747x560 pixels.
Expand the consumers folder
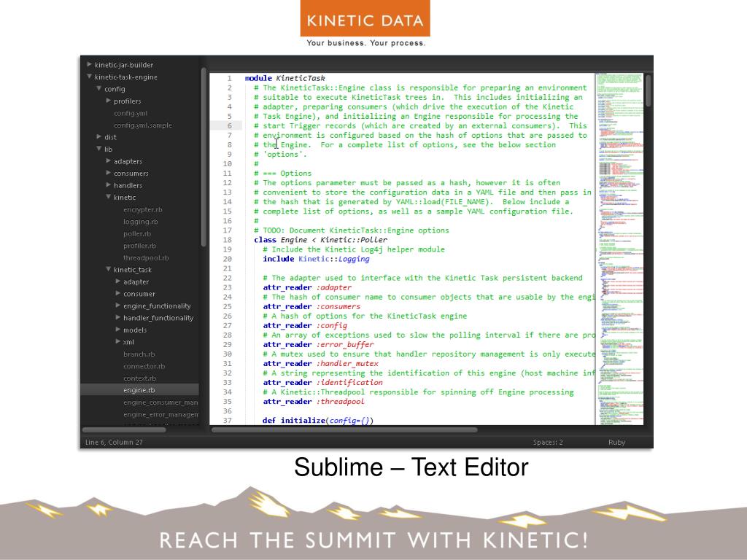click(109, 173)
